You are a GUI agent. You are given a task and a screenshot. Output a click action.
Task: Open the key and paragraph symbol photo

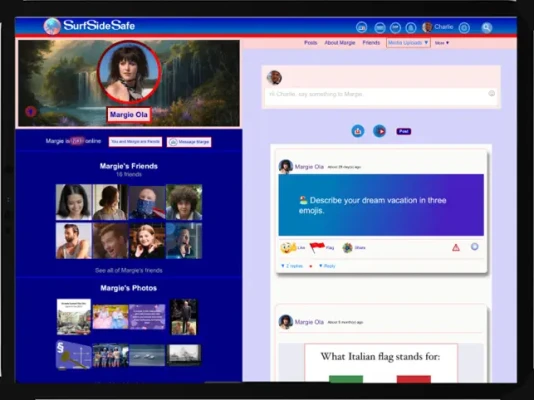(74, 355)
